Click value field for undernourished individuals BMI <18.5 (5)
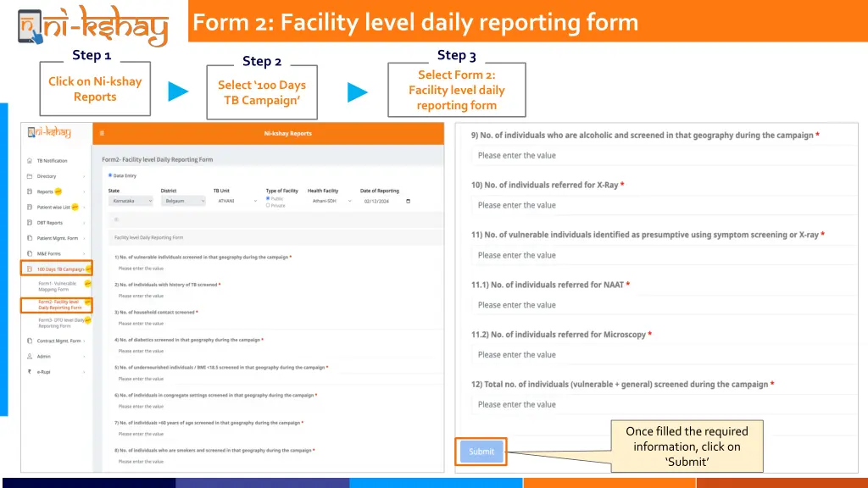 [x=278, y=379]
